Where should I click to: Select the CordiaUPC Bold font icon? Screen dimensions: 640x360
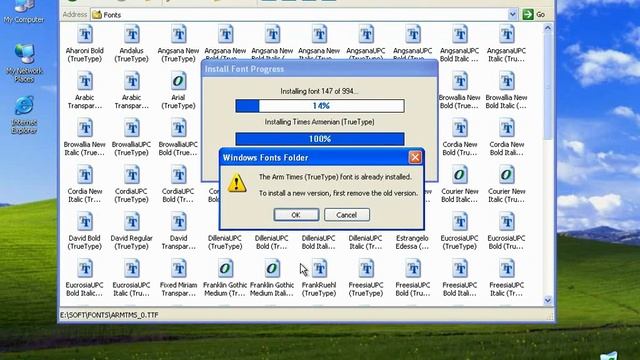178,175
